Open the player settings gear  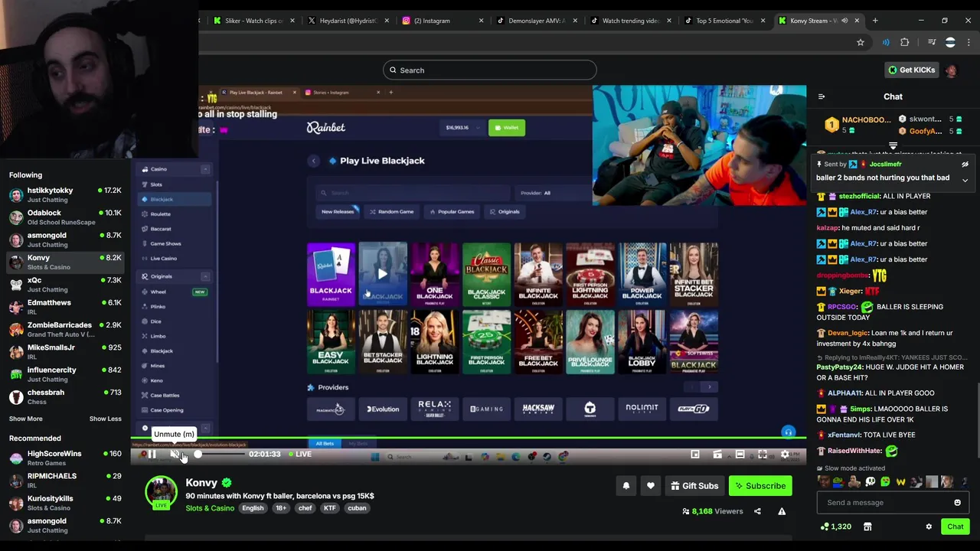coord(785,455)
